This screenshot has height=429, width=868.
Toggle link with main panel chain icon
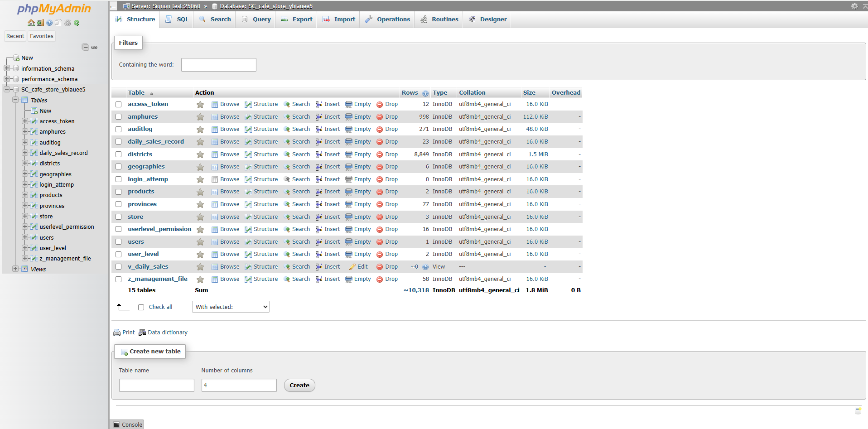[x=94, y=47]
